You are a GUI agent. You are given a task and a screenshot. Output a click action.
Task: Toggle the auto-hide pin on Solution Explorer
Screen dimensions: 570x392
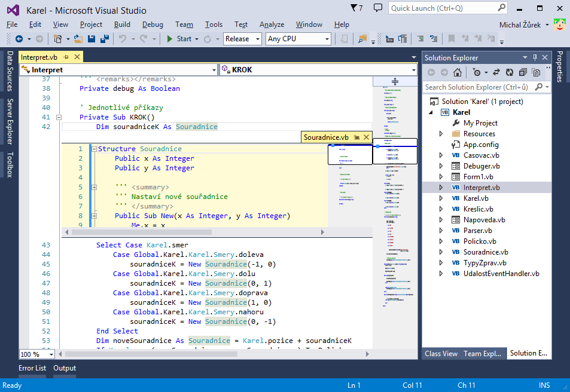[535, 57]
